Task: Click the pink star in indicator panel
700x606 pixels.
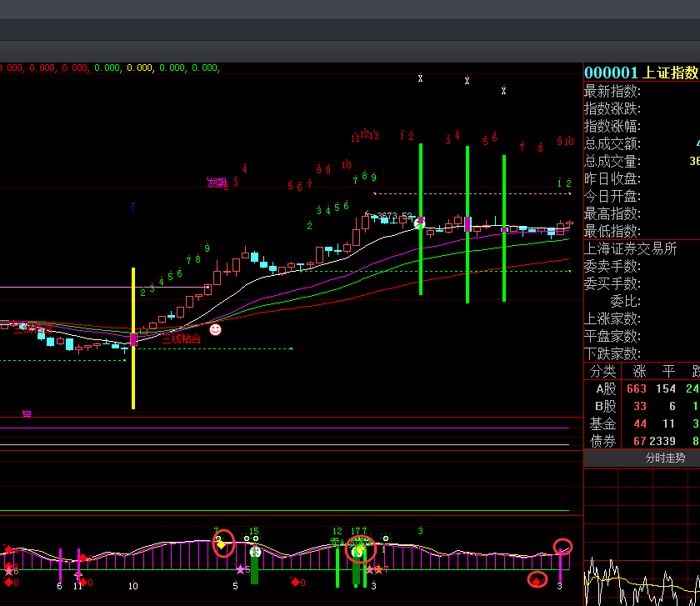Action: 241,570
